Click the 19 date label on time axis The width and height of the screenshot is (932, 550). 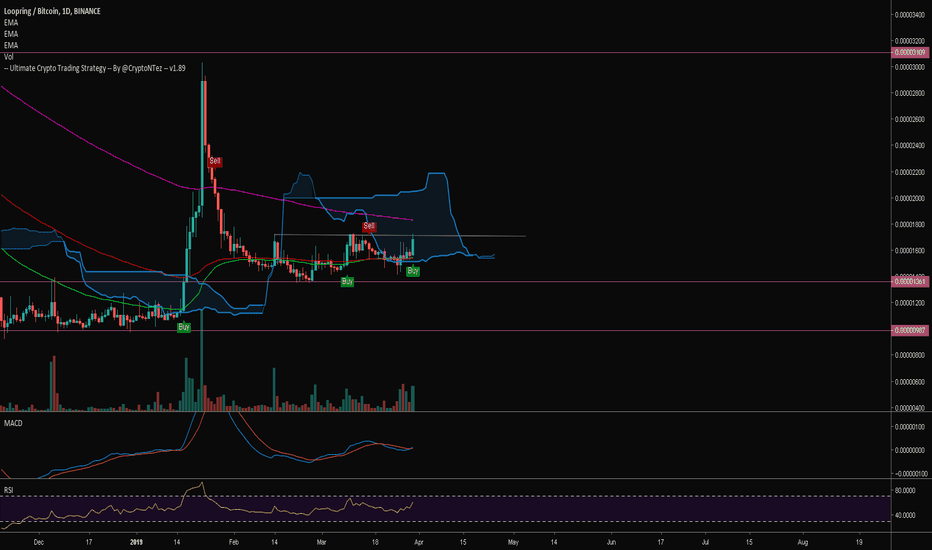859,542
